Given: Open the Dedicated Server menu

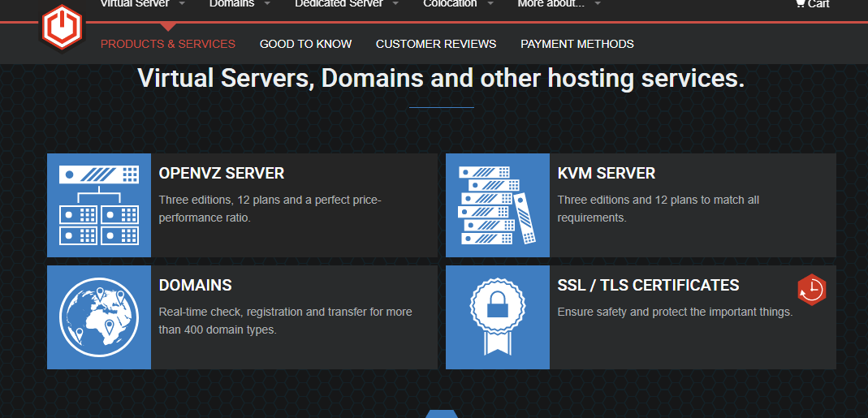Looking at the screenshot, I should click(339, 3).
